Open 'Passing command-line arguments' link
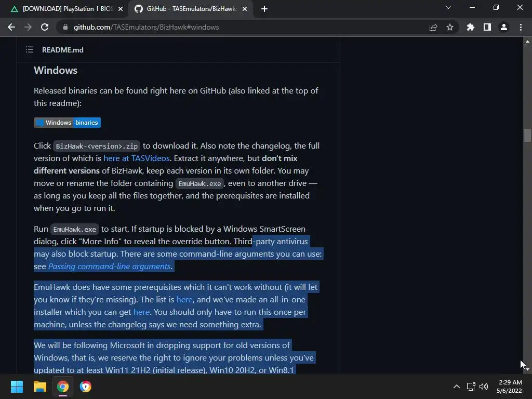The image size is (532, 399). 109,267
